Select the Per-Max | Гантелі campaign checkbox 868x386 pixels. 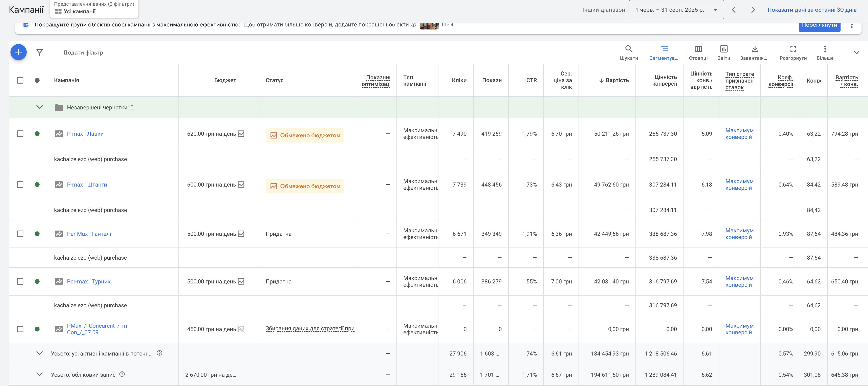tap(20, 234)
